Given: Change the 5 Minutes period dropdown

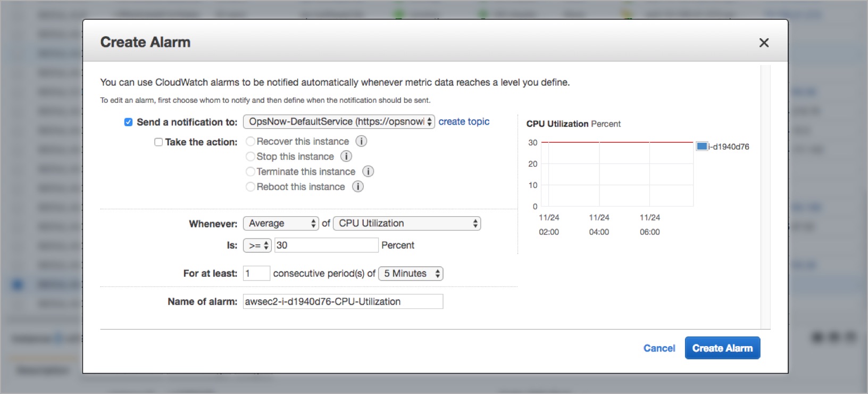Looking at the screenshot, I should tap(411, 274).
